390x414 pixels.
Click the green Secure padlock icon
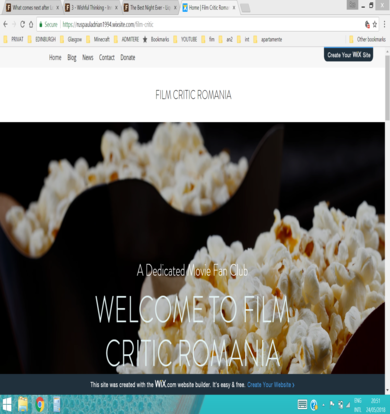pyautogui.click(x=41, y=24)
